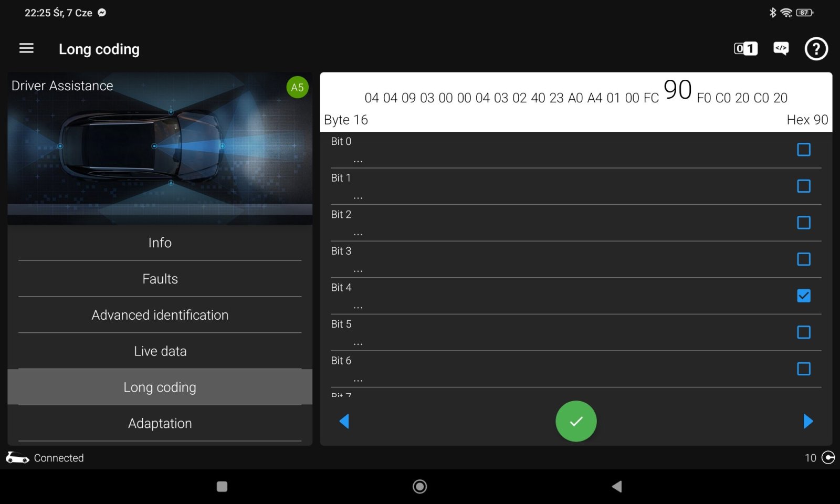The image size is (840, 504).
Task: Select byte 09 in coding string
Action: pos(408,98)
